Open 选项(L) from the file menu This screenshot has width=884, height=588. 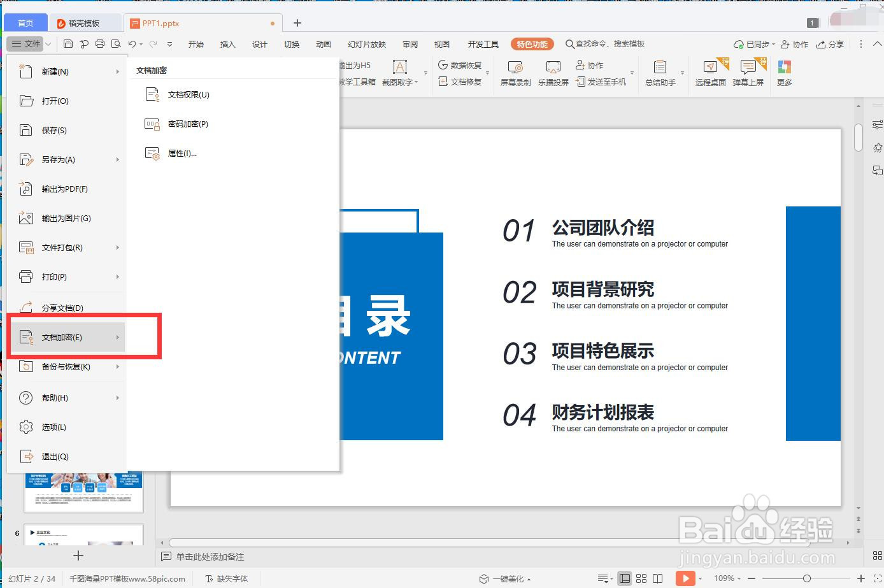(67, 427)
